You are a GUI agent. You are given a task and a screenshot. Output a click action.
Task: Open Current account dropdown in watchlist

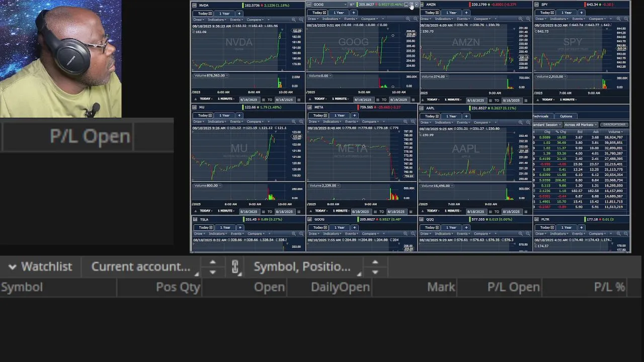pos(144,267)
